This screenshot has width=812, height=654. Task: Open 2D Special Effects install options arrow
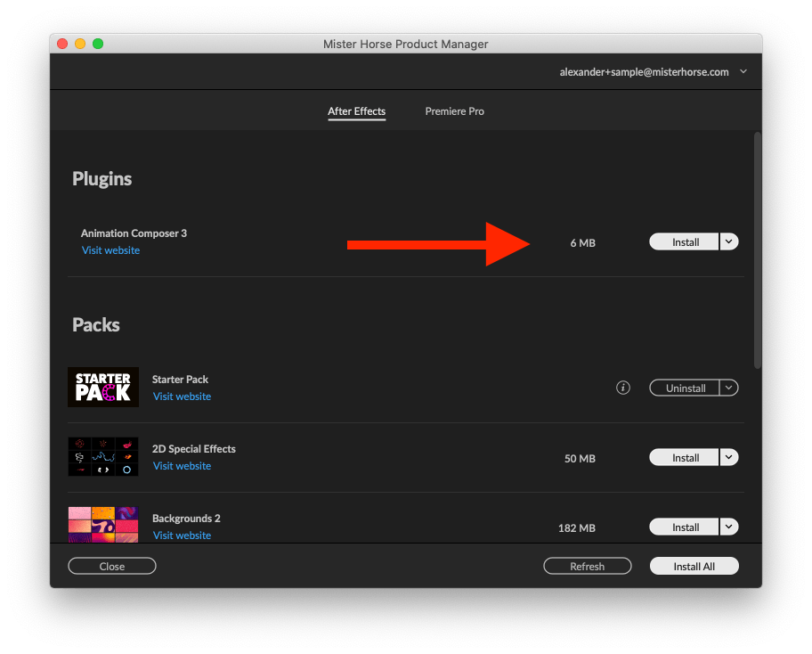(728, 457)
